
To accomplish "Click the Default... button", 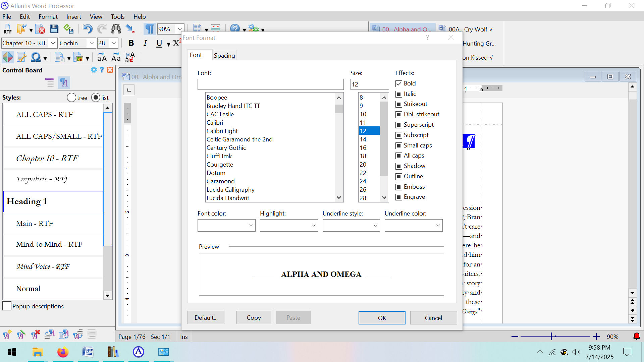I will click(x=206, y=317).
